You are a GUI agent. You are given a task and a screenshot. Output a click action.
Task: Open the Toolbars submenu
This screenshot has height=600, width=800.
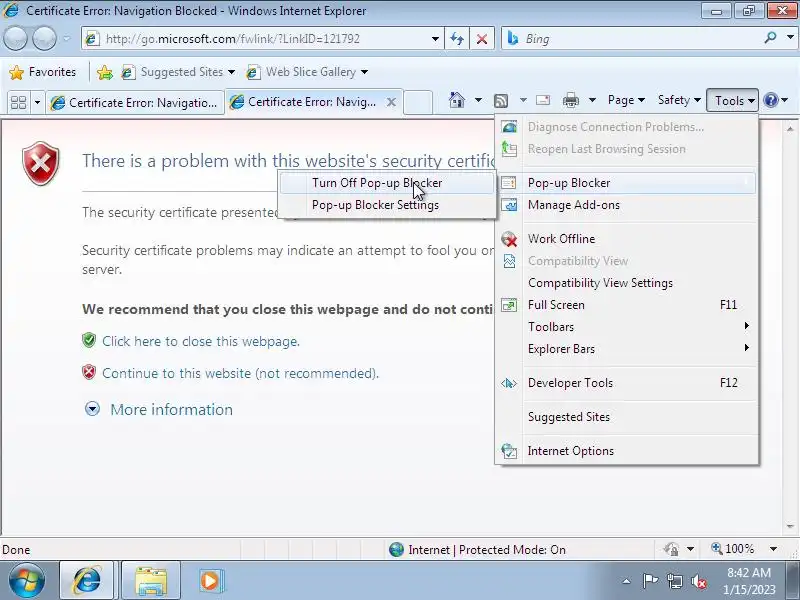[x=626, y=327]
